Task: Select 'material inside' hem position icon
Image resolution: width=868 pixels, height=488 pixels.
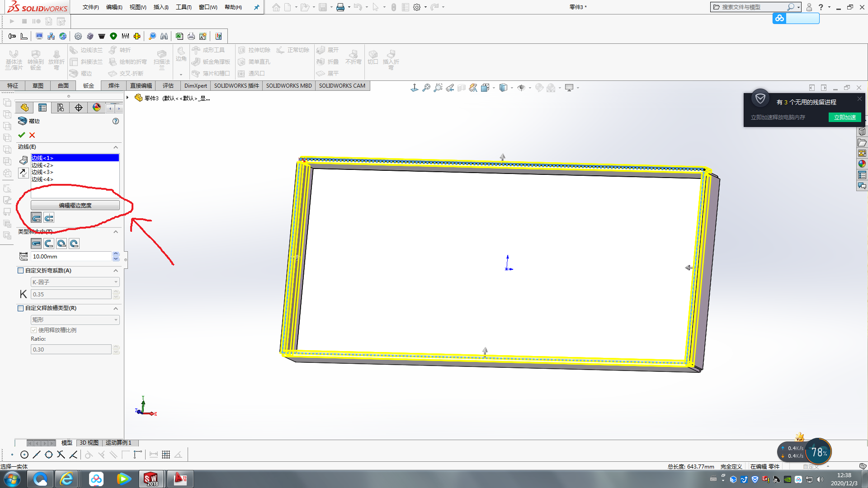Action: pos(36,218)
